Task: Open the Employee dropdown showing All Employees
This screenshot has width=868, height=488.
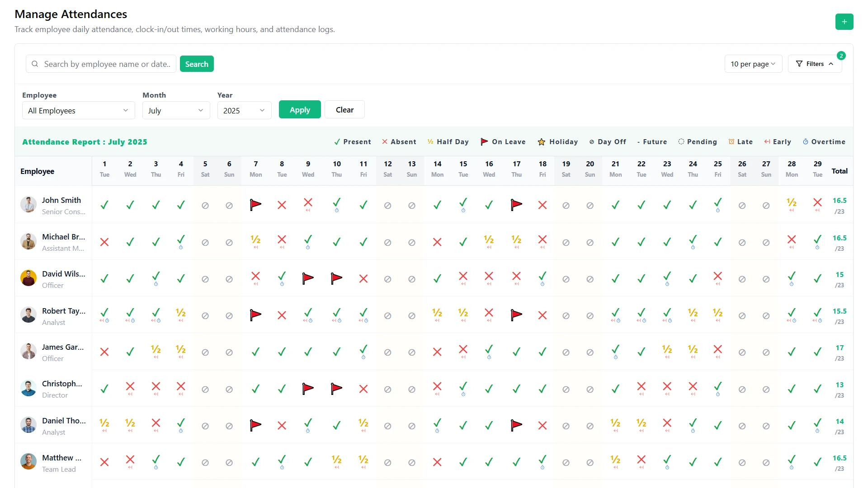Action: point(79,110)
